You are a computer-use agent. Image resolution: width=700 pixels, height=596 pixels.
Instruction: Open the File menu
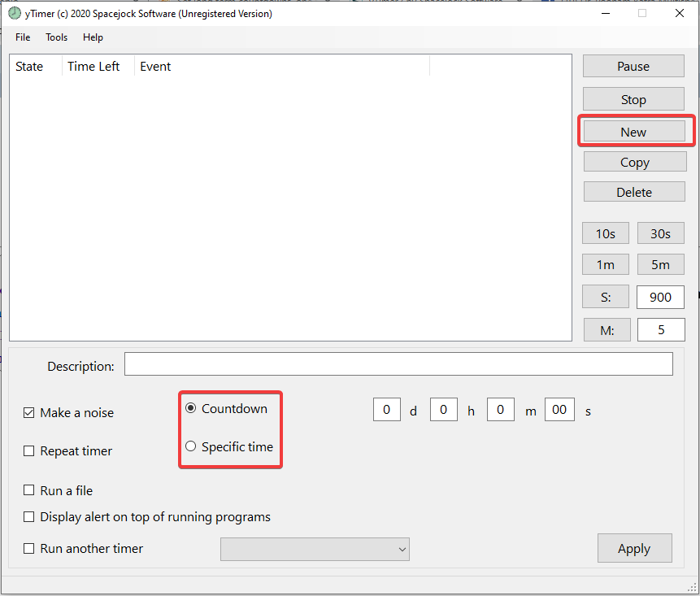(23, 37)
